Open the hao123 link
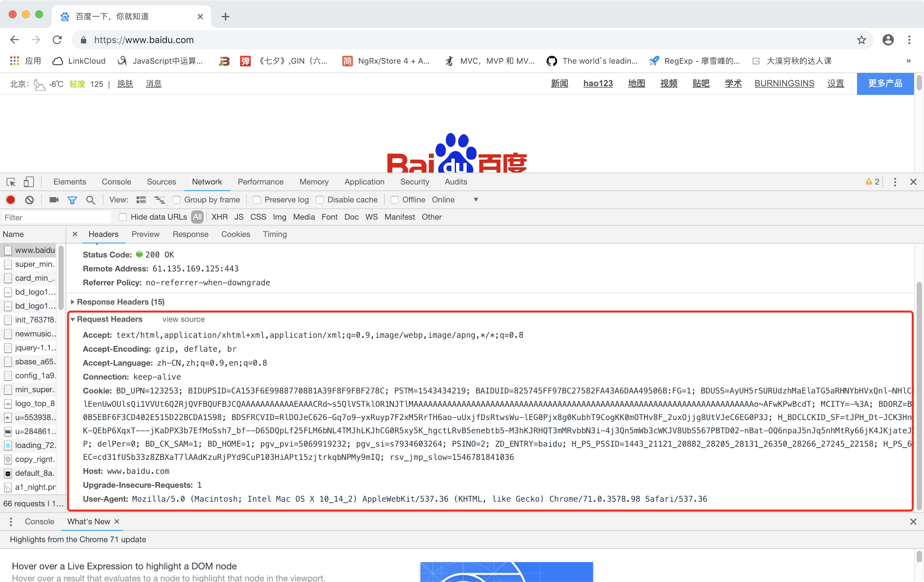This screenshot has height=582, width=924. [598, 83]
